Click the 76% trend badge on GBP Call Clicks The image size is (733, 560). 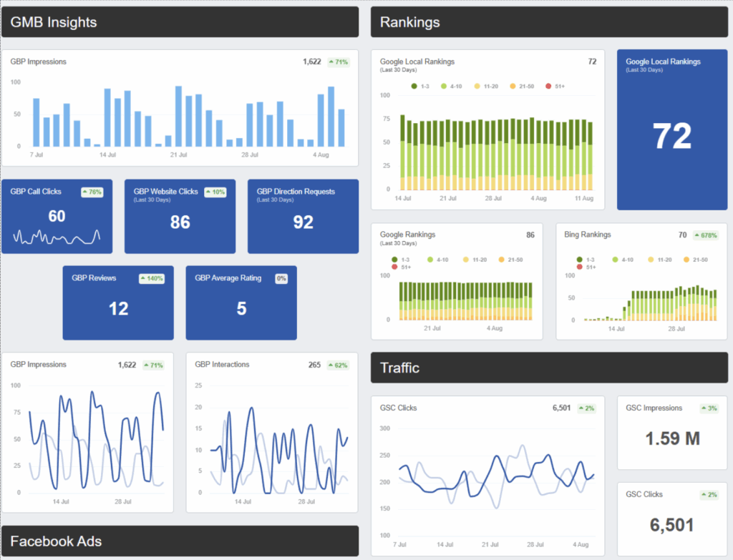(92, 192)
